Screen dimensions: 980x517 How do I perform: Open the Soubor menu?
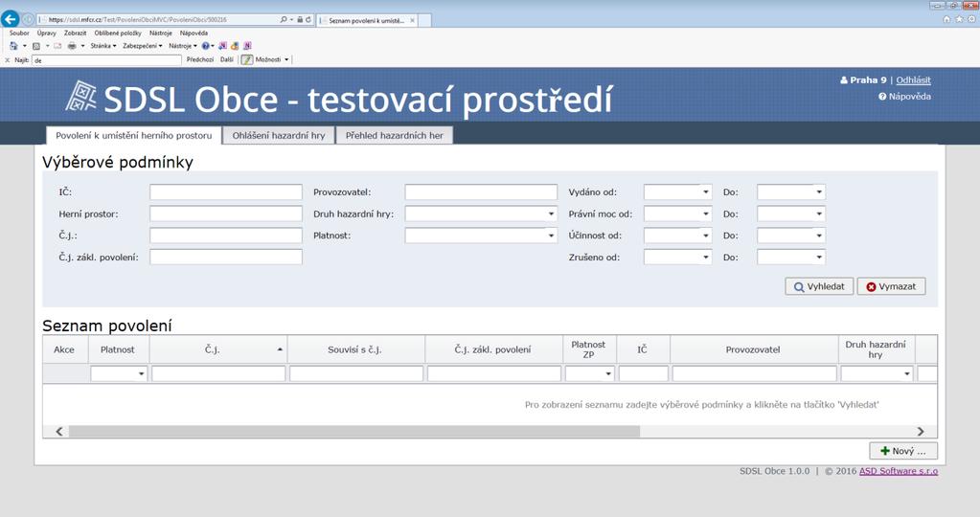pos(19,34)
